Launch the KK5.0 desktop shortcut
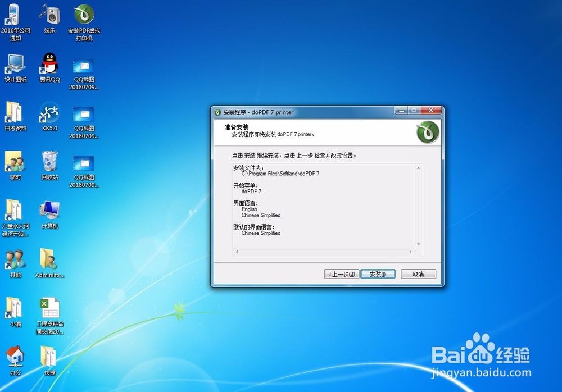The height and width of the screenshot is (392, 562). 50,116
